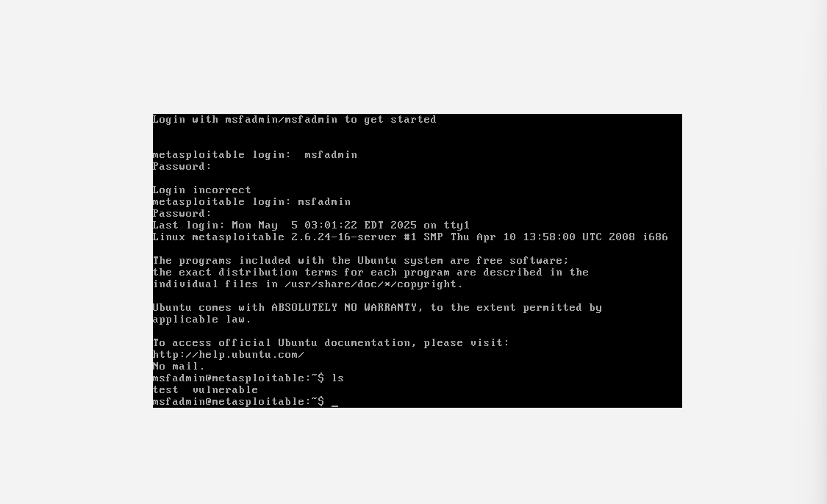Click the 'No mail.' line

pyautogui.click(x=179, y=367)
